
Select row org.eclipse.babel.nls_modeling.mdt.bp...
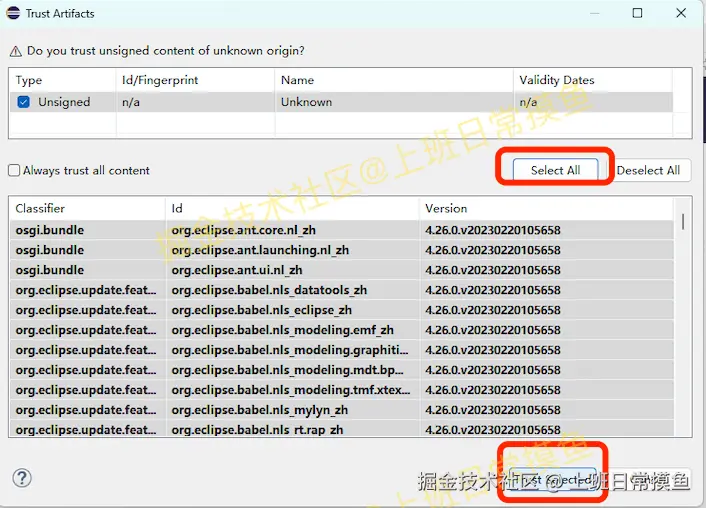(341, 370)
